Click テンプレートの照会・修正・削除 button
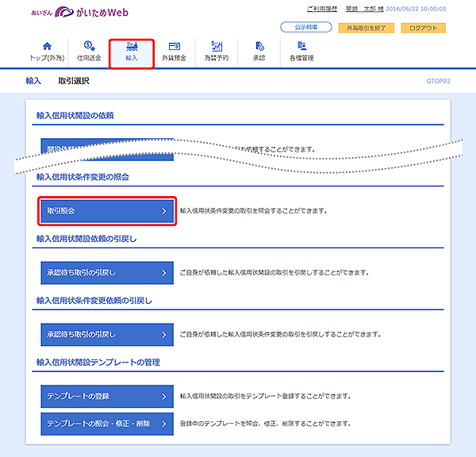Image resolution: width=476 pixels, height=457 pixels. pyautogui.click(x=107, y=424)
